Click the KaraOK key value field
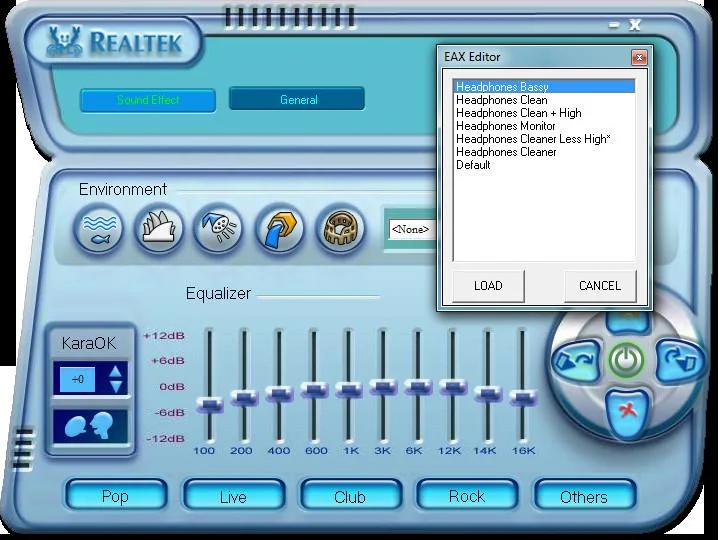The image size is (720, 540). (x=77, y=379)
